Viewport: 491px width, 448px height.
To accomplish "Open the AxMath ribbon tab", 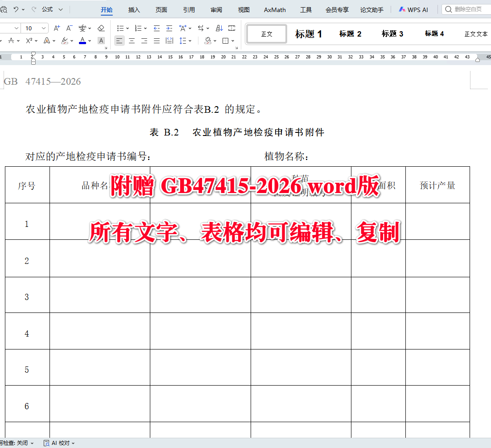I will (275, 10).
